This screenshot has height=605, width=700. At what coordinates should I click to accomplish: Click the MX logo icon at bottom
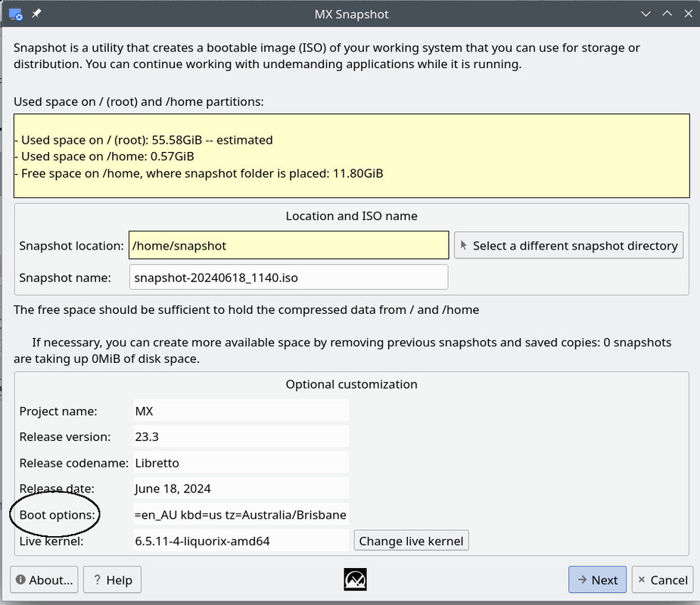tap(355, 579)
